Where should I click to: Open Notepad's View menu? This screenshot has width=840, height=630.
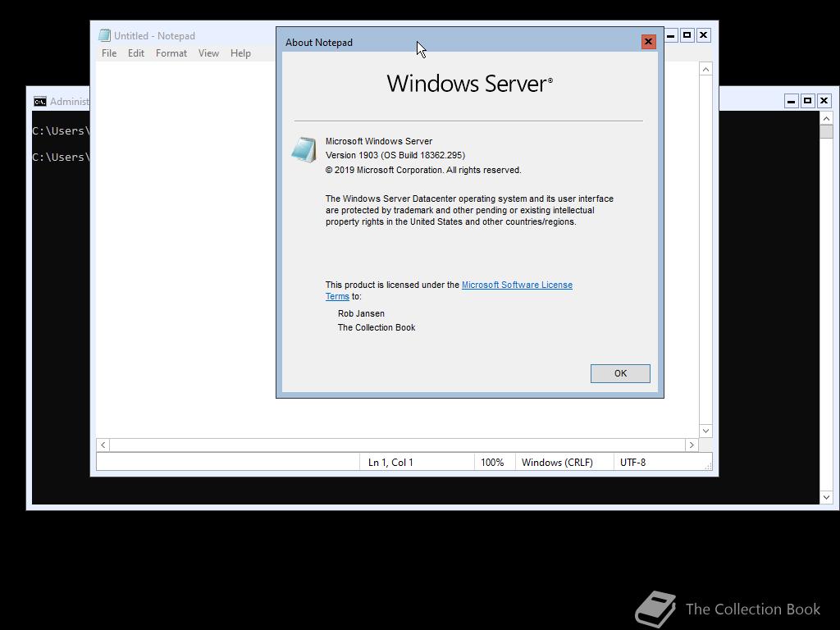[208, 53]
